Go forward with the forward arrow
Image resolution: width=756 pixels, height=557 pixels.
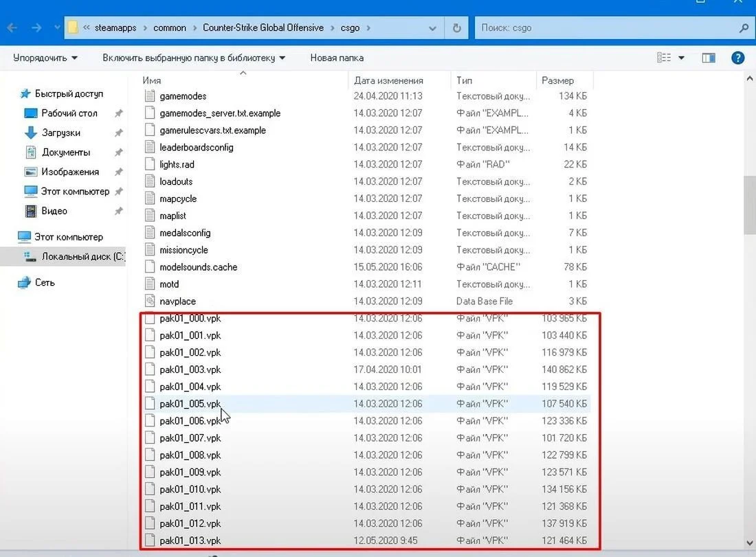pos(36,28)
